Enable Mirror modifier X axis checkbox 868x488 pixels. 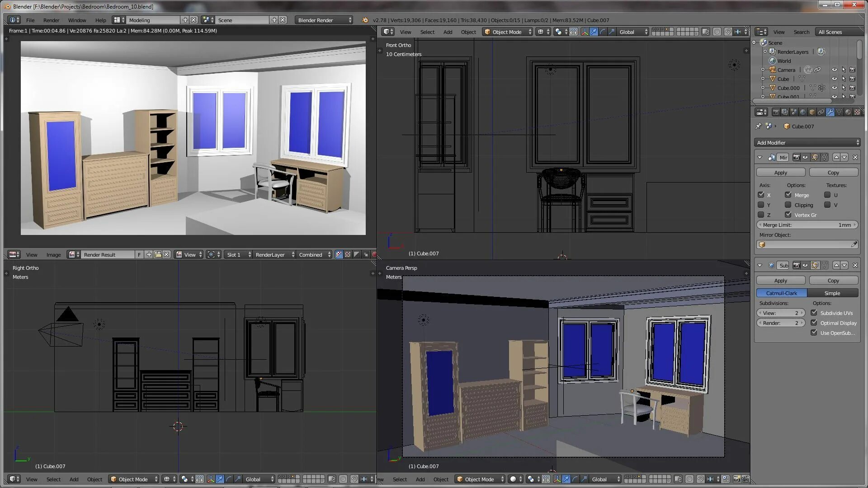tap(761, 195)
